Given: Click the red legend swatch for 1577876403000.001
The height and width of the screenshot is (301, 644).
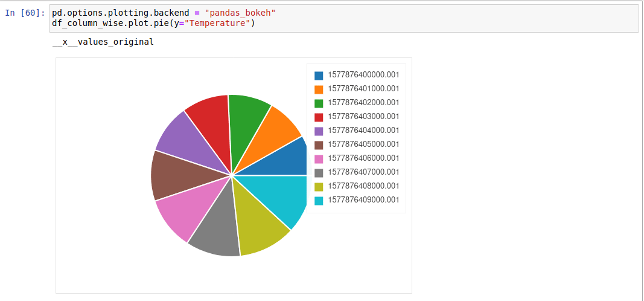Looking at the screenshot, I should pos(319,117).
